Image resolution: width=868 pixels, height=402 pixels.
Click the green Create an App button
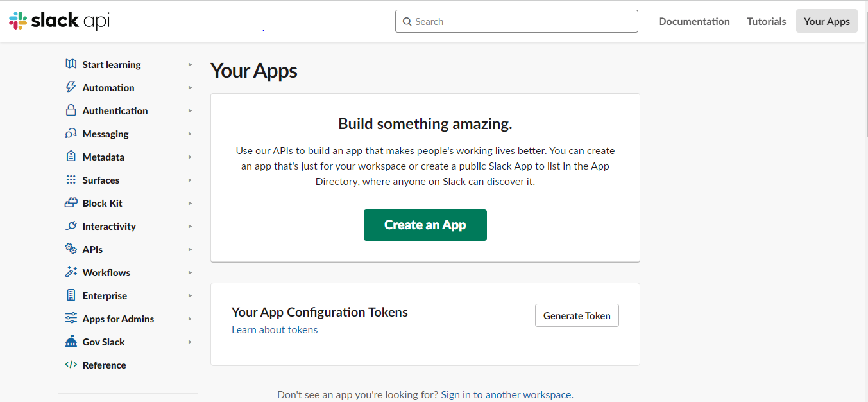coord(425,225)
